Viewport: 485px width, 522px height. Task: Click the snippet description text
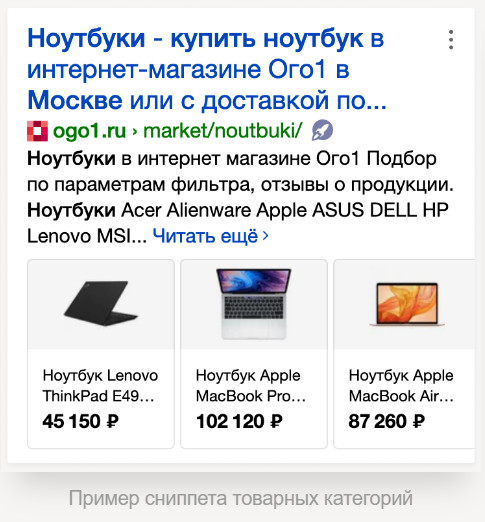[x=240, y=197]
